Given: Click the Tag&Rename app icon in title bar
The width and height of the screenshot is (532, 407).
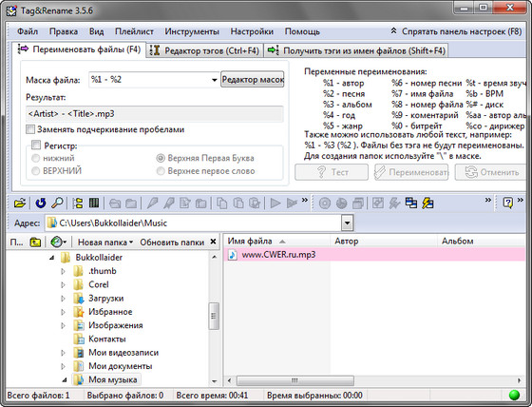Looking at the screenshot, I should [11, 10].
